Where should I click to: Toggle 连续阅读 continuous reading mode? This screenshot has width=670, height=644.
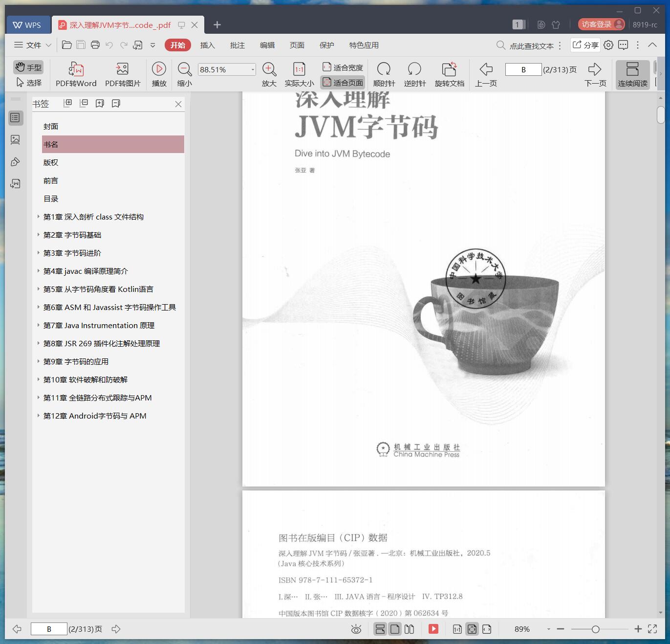point(632,74)
